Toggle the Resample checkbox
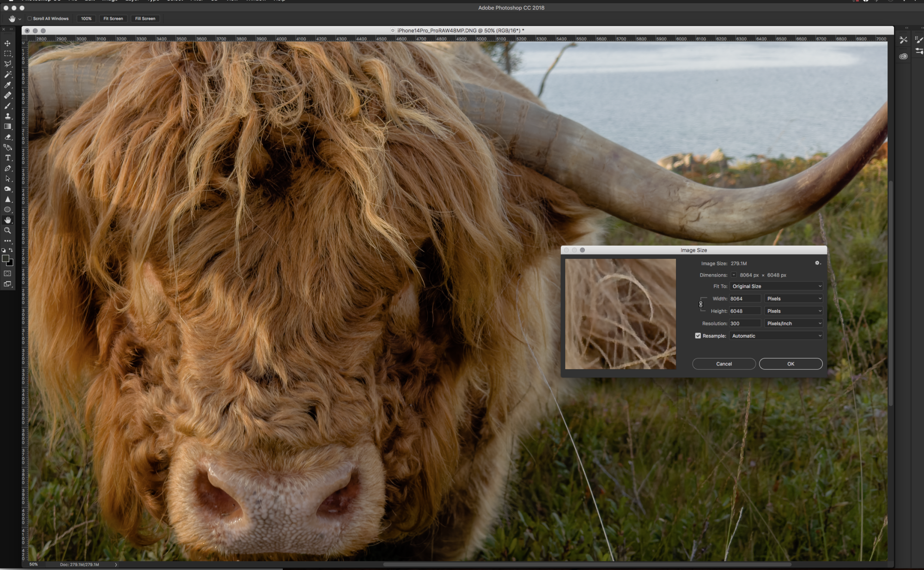This screenshot has height=570, width=924. (698, 336)
